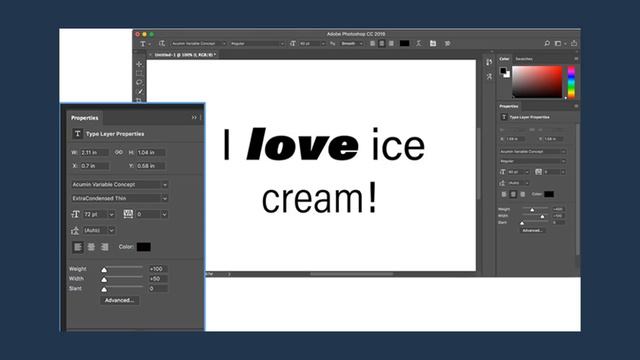
Task: Expand the 72 pt font size dropdown arrow
Action: click(x=111, y=214)
